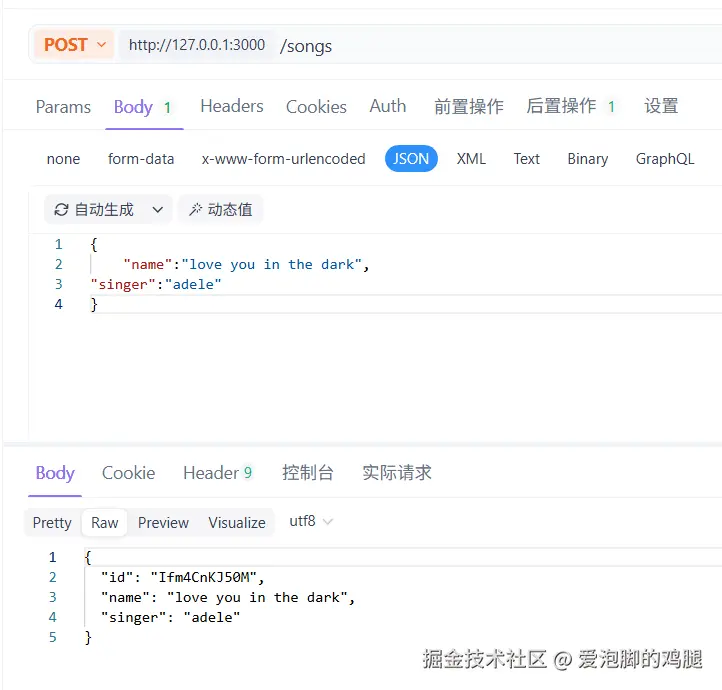Click request editor line number 4
Image resolution: width=722 pixels, height=690 pixels.
tap(58, 304)
